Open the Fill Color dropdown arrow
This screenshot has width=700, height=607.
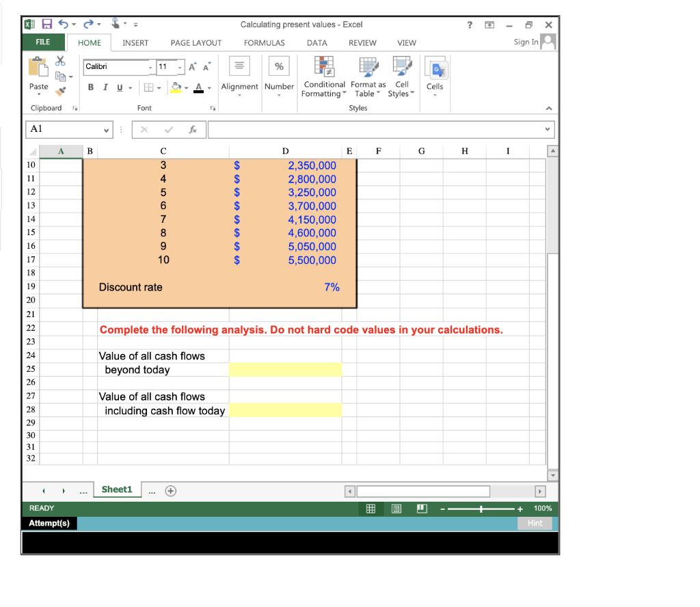tap(186, 87)
